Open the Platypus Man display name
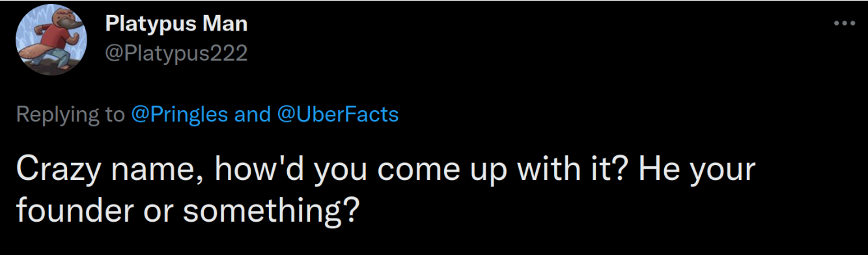This screenshot has height=255, width=868. 176,25
